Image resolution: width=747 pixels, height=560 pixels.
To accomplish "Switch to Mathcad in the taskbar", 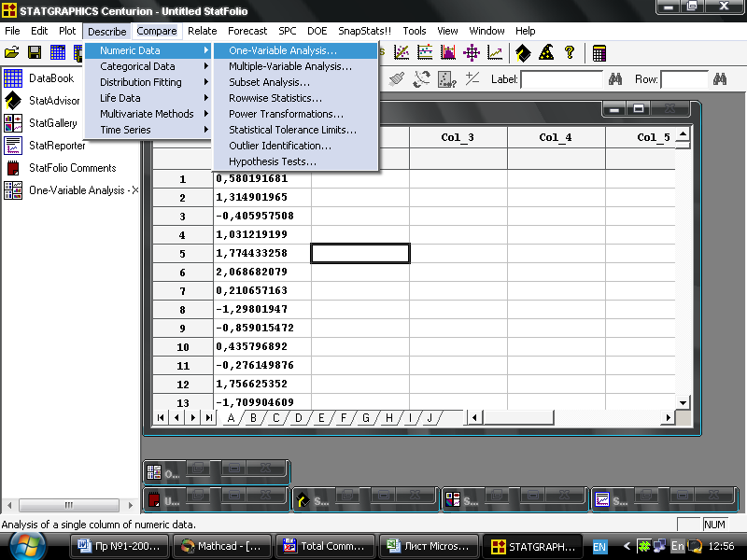I will coord(221,546).
